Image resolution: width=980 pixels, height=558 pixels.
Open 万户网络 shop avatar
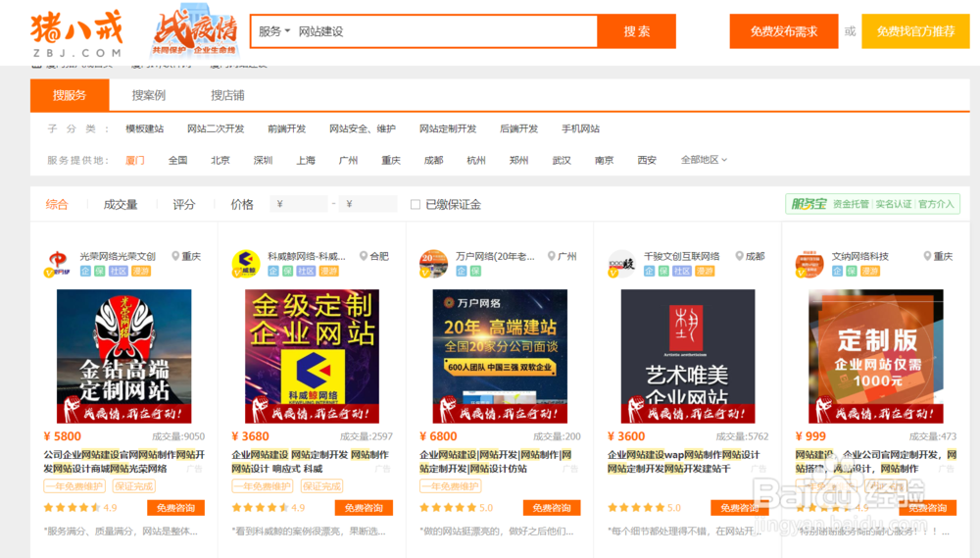[x=433, y=264]
